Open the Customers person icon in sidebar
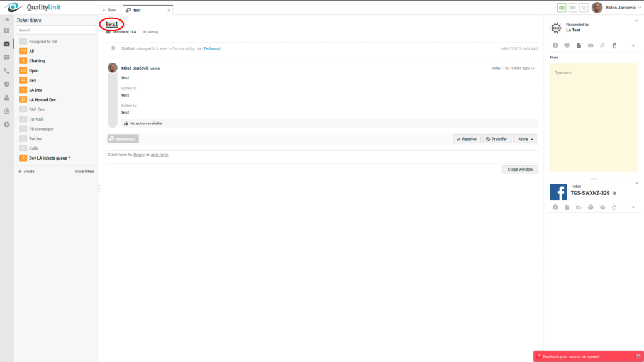 coord(6,97)
